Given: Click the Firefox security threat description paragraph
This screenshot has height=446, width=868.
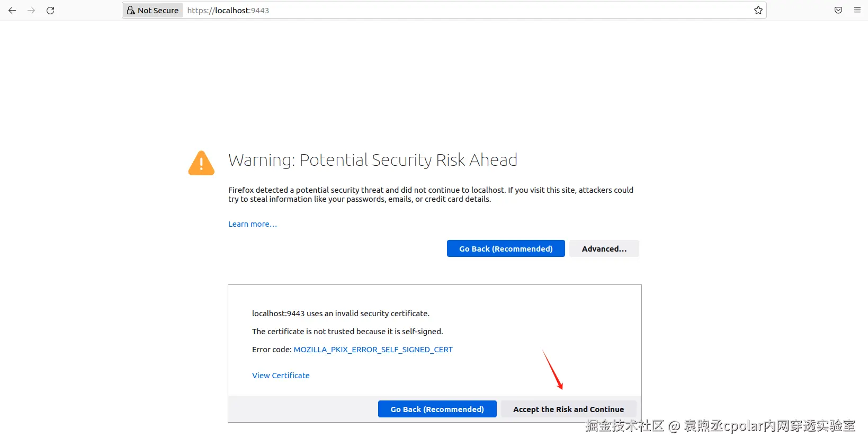Looking at the screenshot, I should (x=430, y=194).
